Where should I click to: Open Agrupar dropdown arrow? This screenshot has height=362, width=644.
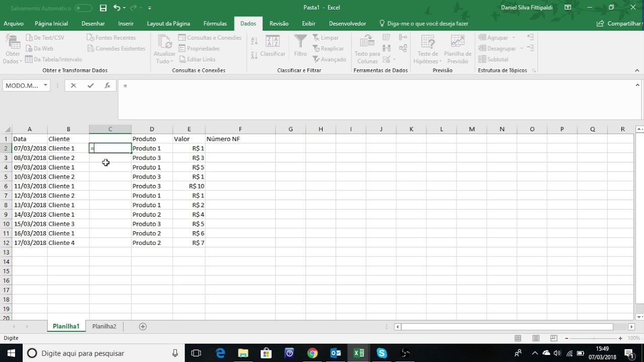point(513,38)
